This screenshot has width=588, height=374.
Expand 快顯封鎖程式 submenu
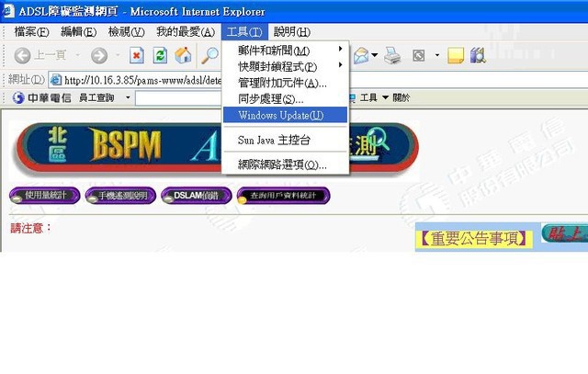pos(285,66)
